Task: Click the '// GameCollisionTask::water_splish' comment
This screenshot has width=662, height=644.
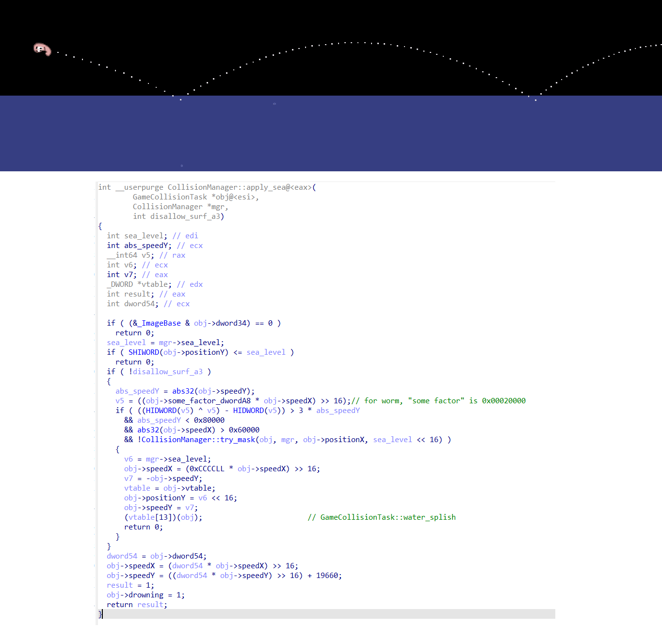Action: click(x=382, y=517)
